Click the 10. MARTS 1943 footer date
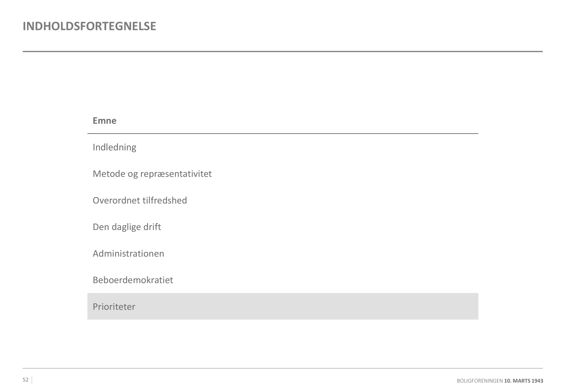Screen dimensions: 566x392 524,381
